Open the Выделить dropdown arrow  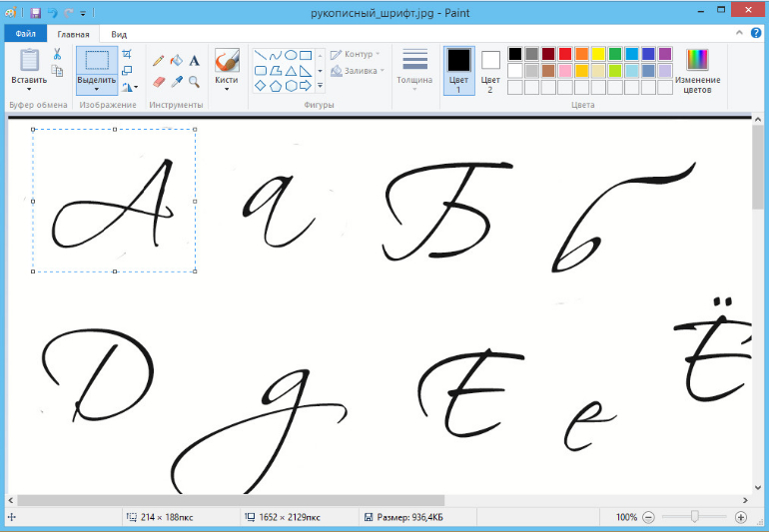click(x=97, y=89)
